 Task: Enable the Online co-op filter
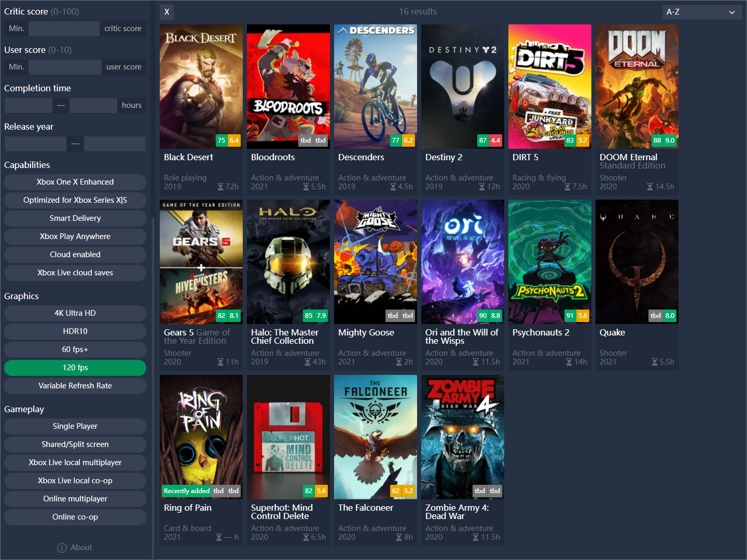pyautogui.click(x=75, y=517)
